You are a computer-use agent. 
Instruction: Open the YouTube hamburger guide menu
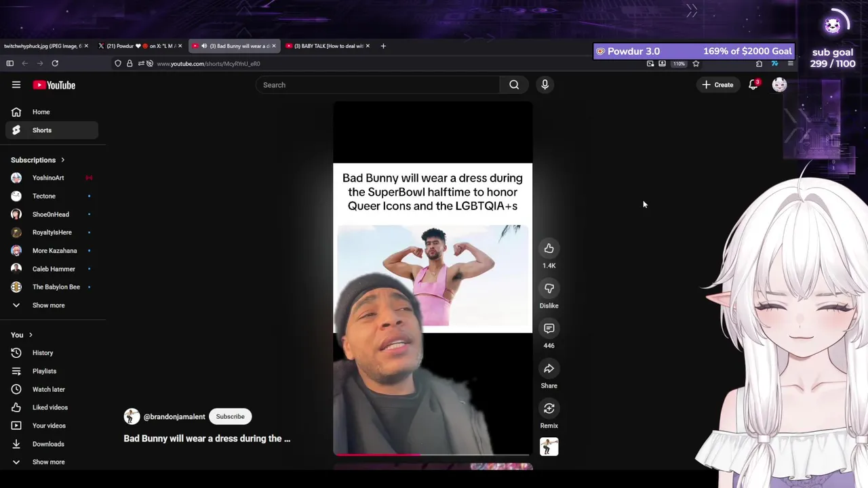click(16, 85)
